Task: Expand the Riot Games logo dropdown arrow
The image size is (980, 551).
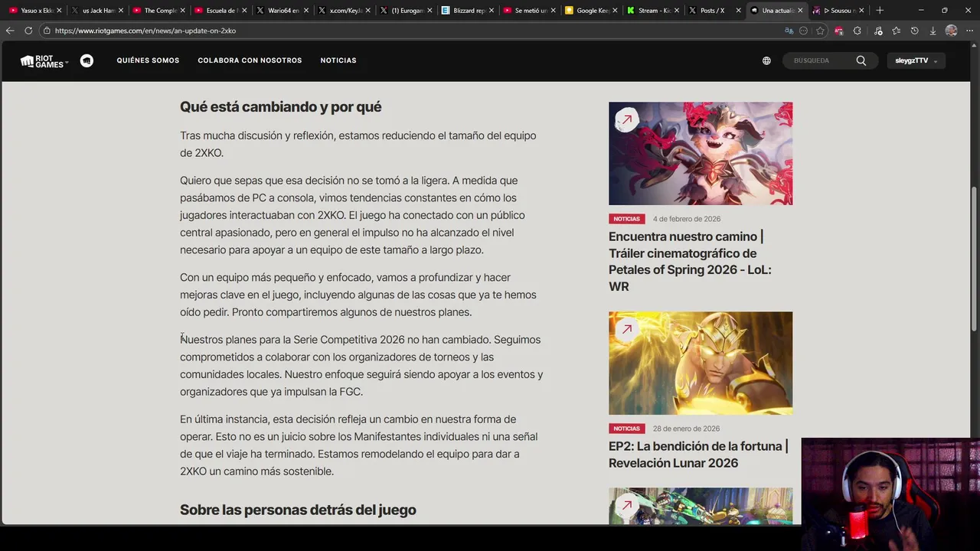Action: point(67,62)
